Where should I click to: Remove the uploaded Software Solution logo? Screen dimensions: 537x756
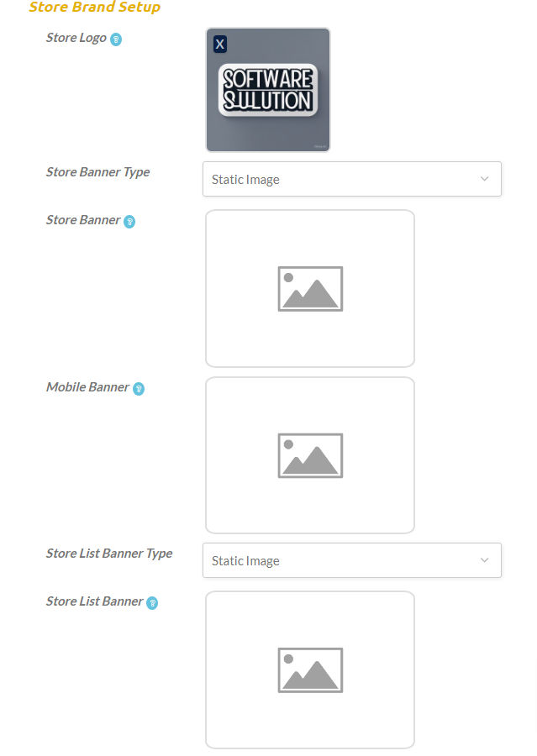point(220,45)
